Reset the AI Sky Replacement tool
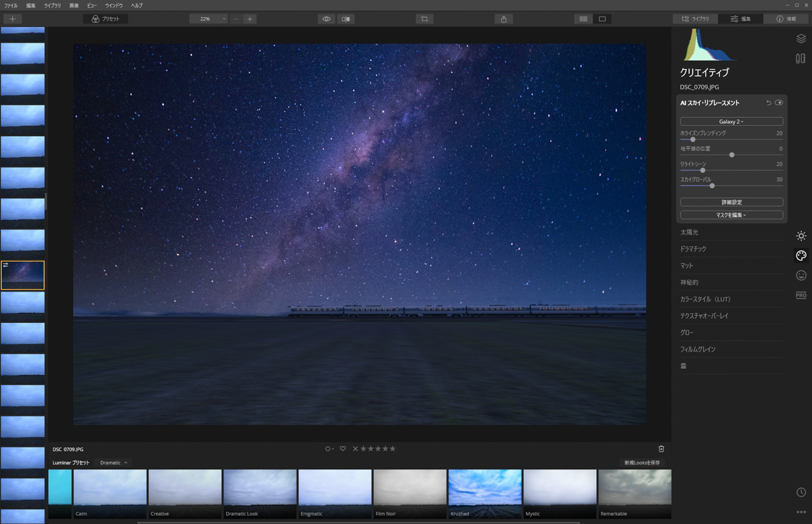Image resolution: width=812 pixels, height=524 pixels. tap(769, 103)
